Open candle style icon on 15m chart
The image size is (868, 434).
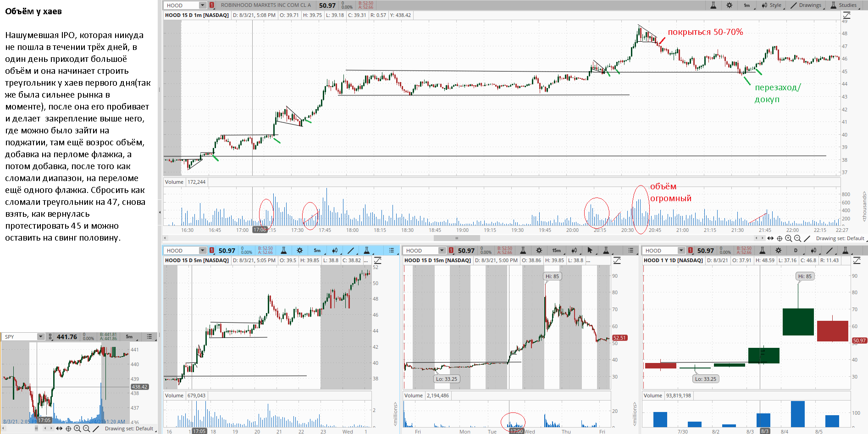click(574, 250)
